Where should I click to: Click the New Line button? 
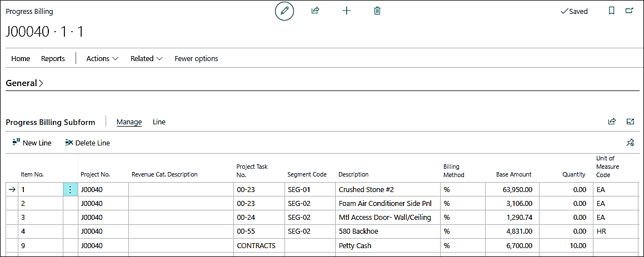[x=32, y=143]
